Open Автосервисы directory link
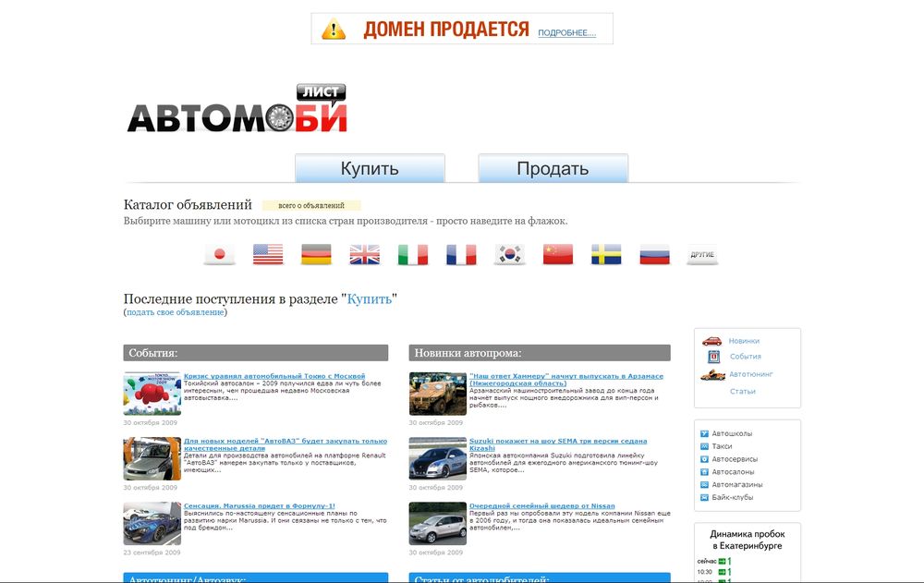 735,459
